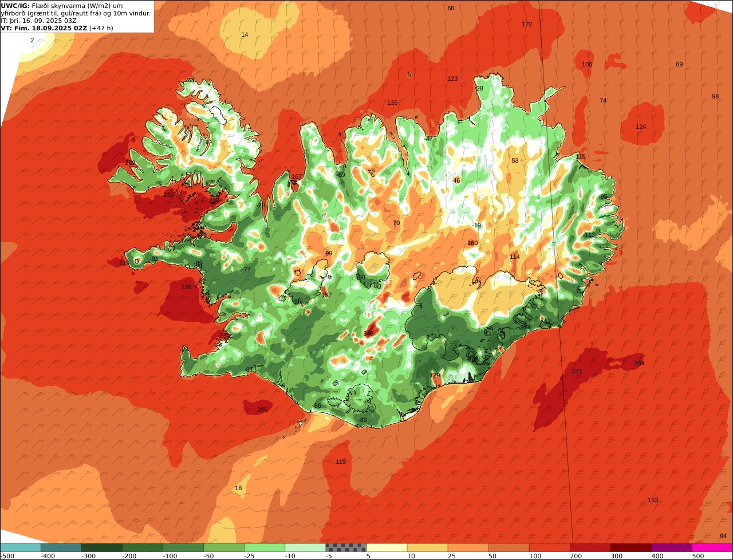Screen dimensions: 733x560
Task: Click the map value 106
Action: [587, 64]
